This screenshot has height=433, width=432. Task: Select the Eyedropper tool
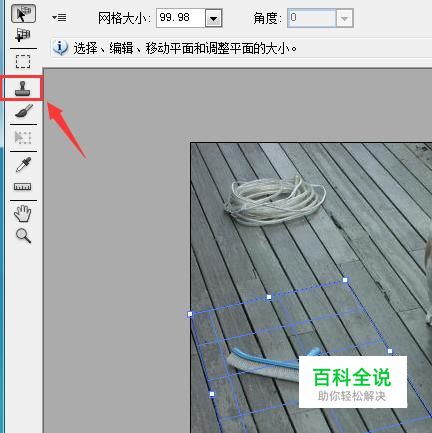(23, 164)
